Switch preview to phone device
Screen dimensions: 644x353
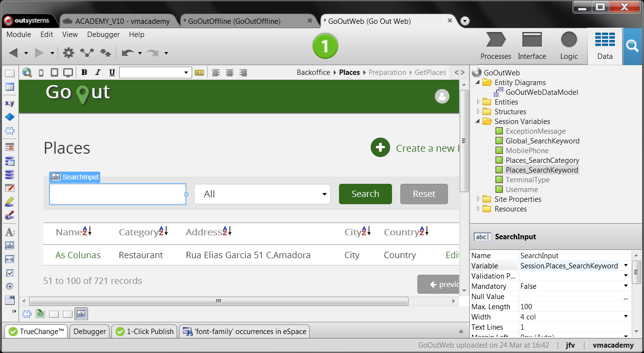point(41,72)
